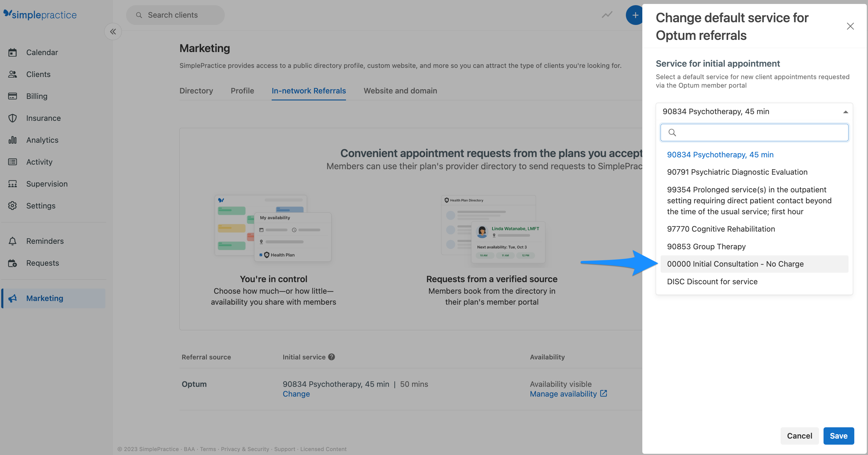
Task: Select 90834 Psychotherapy, 45 min option
Action: pyautogui.click(x=754, y=155)
